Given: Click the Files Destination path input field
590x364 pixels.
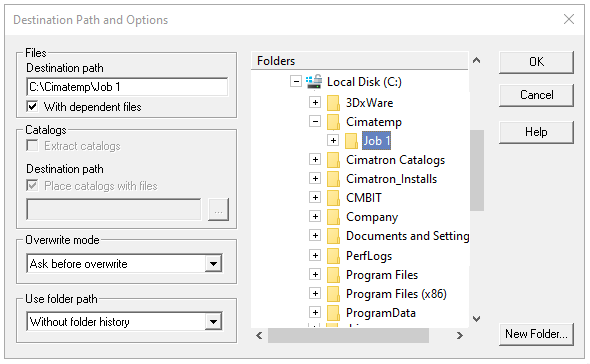Looking at the screenshot, I should point(127,87).
